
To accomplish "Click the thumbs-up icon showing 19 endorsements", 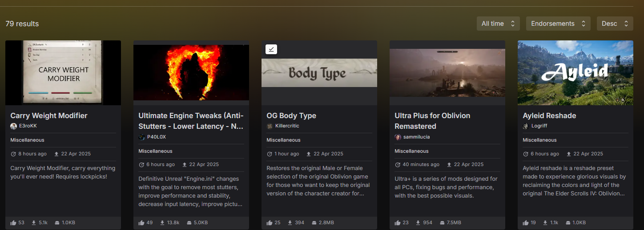I will click(526, 222).
